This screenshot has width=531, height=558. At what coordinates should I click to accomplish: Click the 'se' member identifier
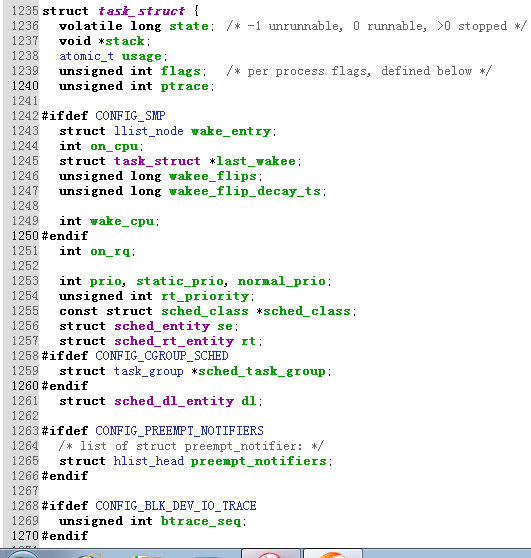pos(225,326)
